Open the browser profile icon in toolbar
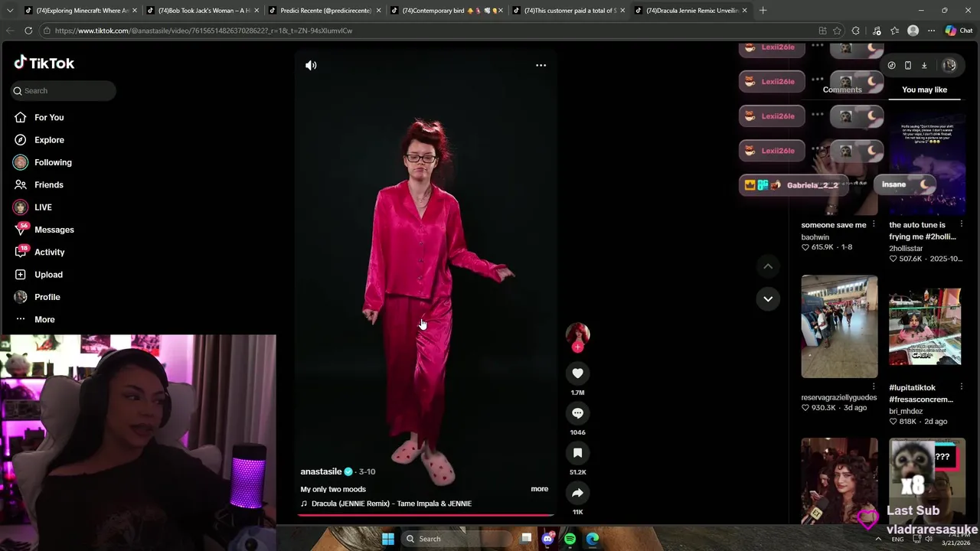The image size is (980, 551). (913, 31)
